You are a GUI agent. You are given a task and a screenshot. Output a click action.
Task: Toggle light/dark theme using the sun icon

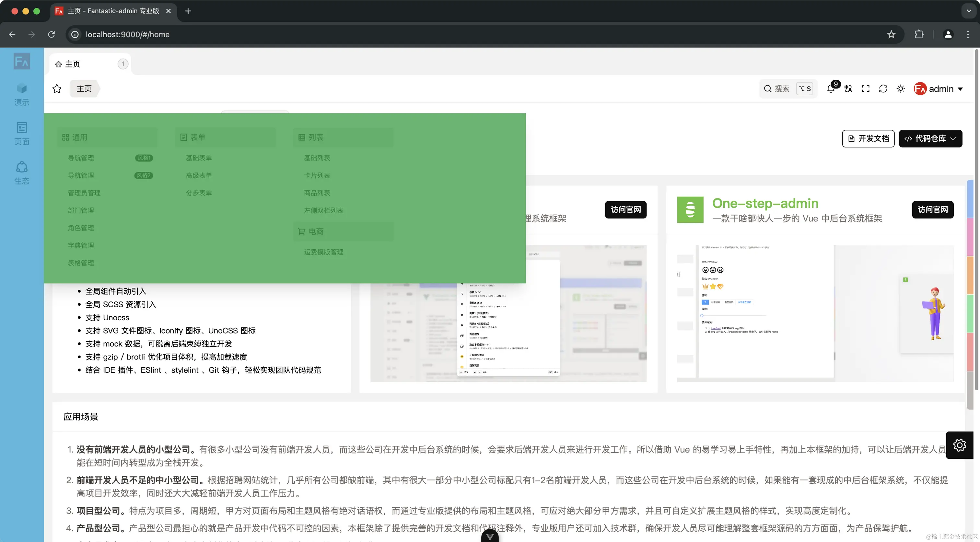[x=901, y=89]
